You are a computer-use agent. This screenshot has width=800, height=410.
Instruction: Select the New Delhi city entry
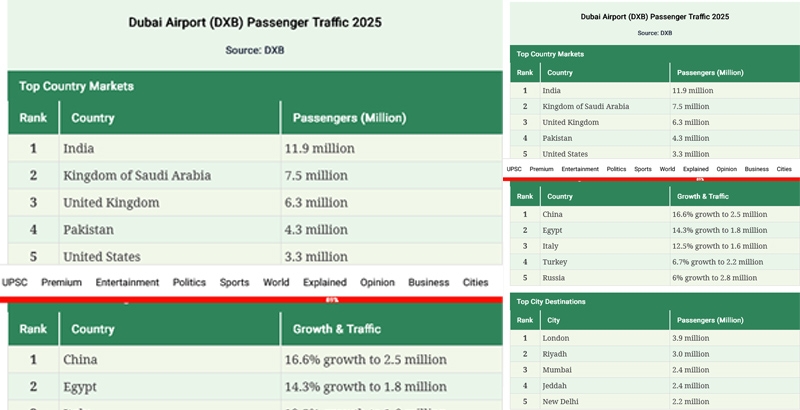click(x=563, y=402)
